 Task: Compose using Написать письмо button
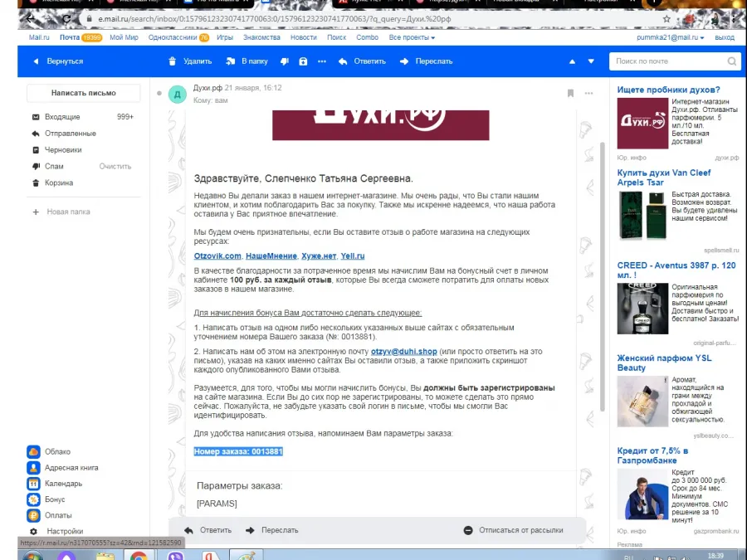pos(83,93)
